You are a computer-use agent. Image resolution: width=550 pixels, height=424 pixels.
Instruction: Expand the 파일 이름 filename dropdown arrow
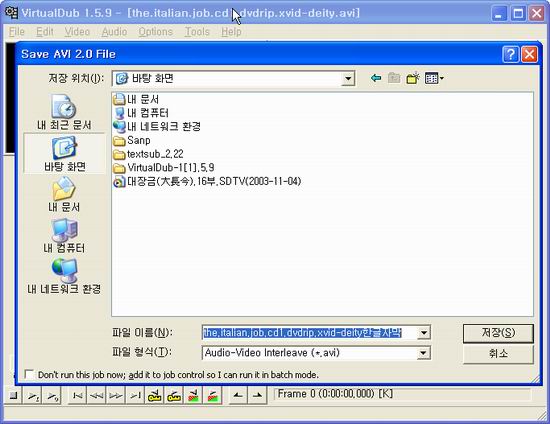(x=423, y=332)
